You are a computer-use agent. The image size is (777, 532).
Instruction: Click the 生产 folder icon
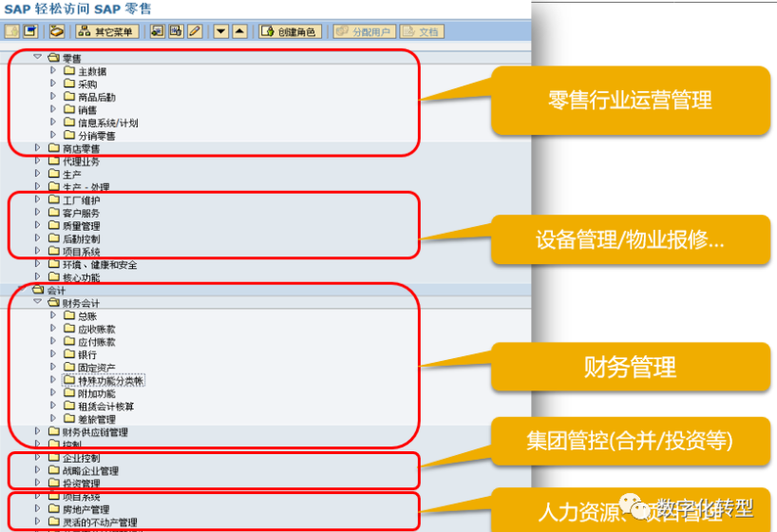pyautogui.click(x=54, y=174)
